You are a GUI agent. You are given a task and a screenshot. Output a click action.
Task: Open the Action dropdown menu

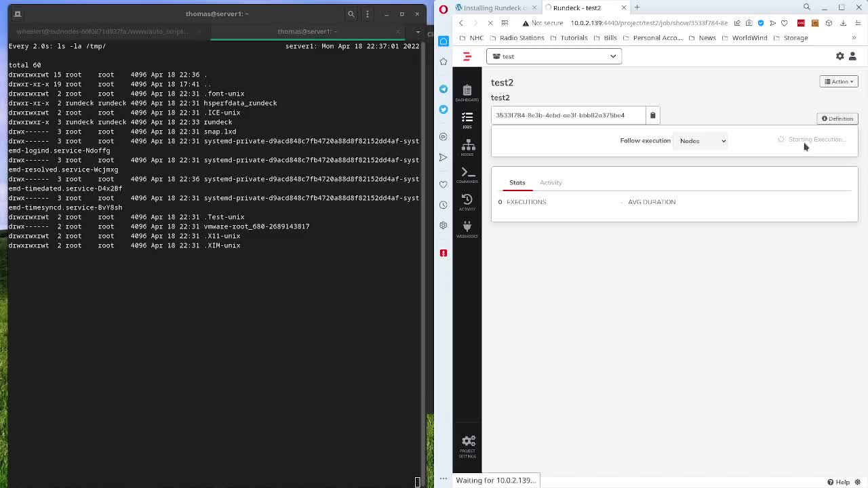pos(839,81)
